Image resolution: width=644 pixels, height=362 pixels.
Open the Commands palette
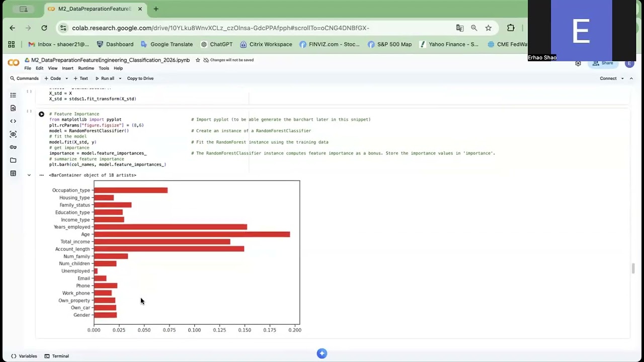pyautogui.click(x=24, y=78)
